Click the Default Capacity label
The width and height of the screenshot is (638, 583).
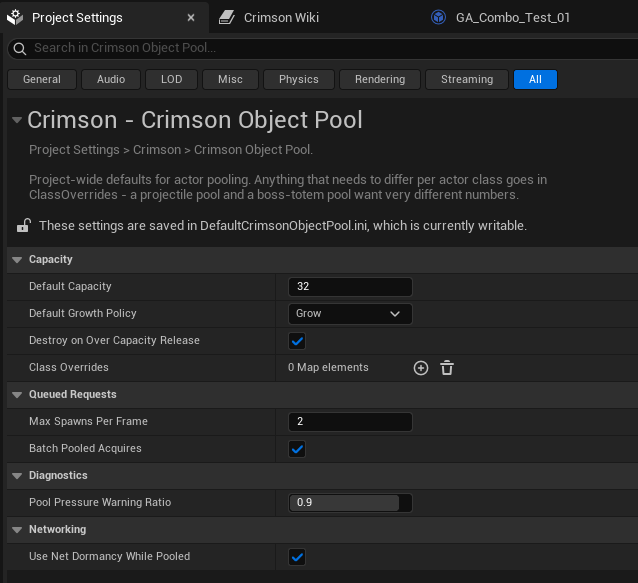[70, 286]
